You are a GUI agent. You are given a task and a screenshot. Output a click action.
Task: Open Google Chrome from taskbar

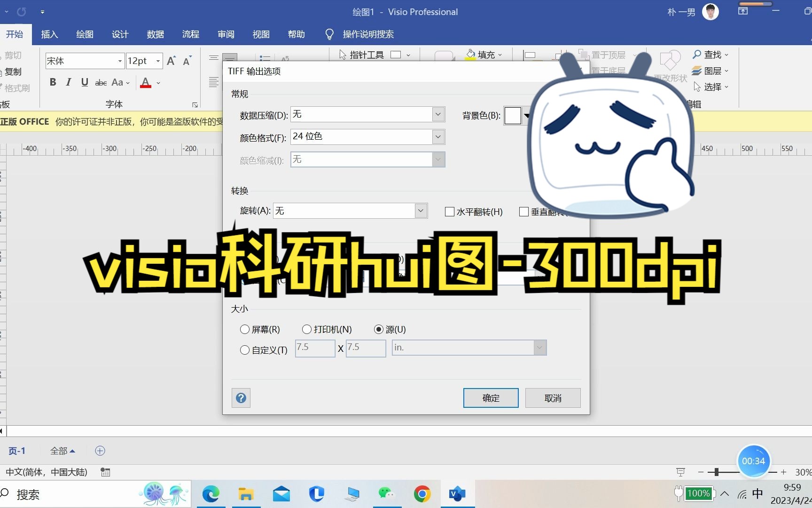[422, 494]
